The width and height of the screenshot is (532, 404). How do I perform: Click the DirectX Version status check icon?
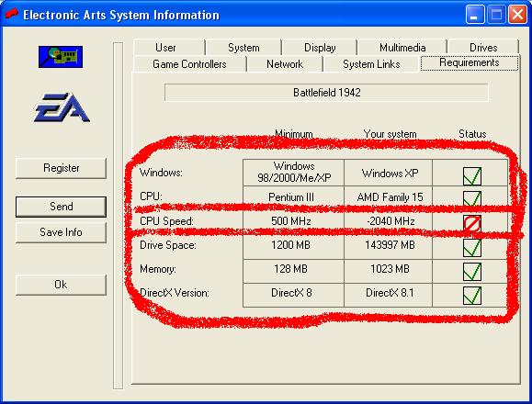click(472, 296)
